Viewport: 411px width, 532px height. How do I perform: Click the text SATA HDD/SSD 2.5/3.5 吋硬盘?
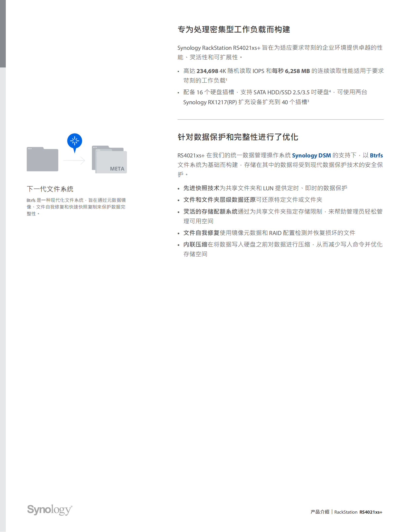pyautogui.click(x=291, y=92)
